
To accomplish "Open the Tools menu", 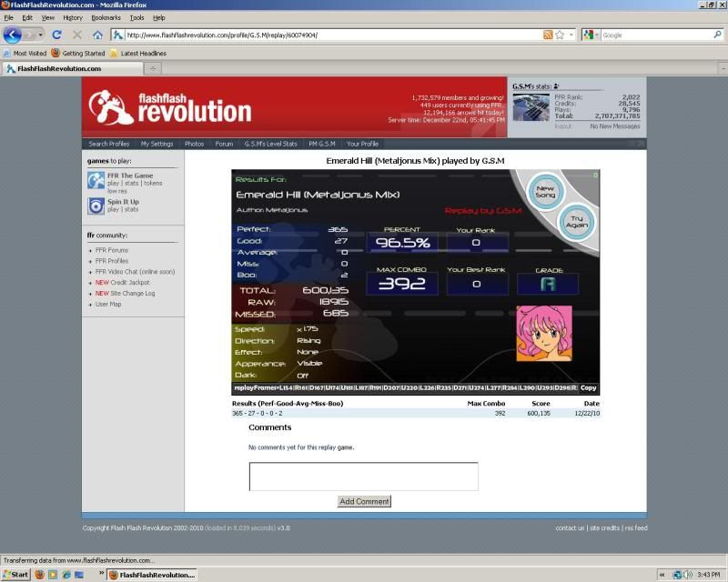I will coord(136,17).
